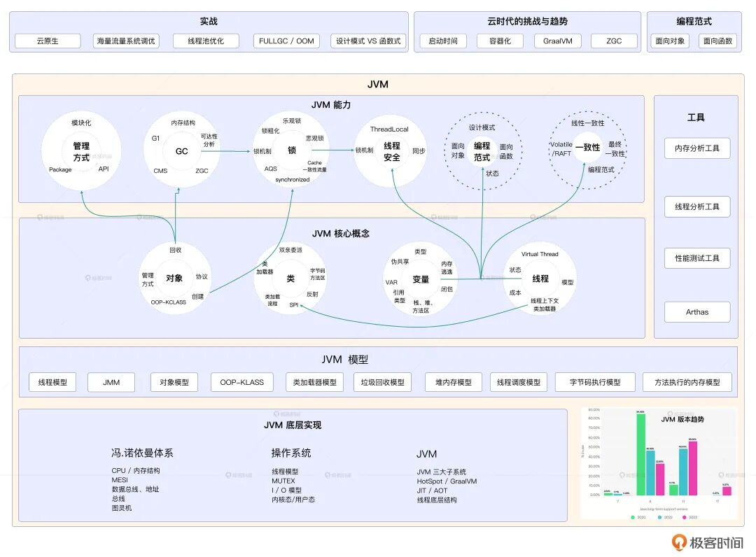Select the 云原生 box
The image size is (756, 557).
pyautogui.click(x=48, y=41)
